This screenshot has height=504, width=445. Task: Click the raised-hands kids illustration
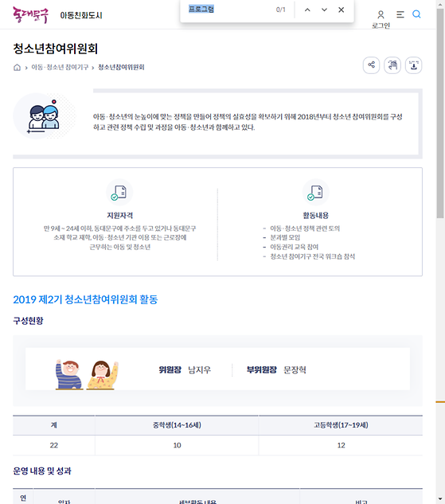(x=87, y=374)
